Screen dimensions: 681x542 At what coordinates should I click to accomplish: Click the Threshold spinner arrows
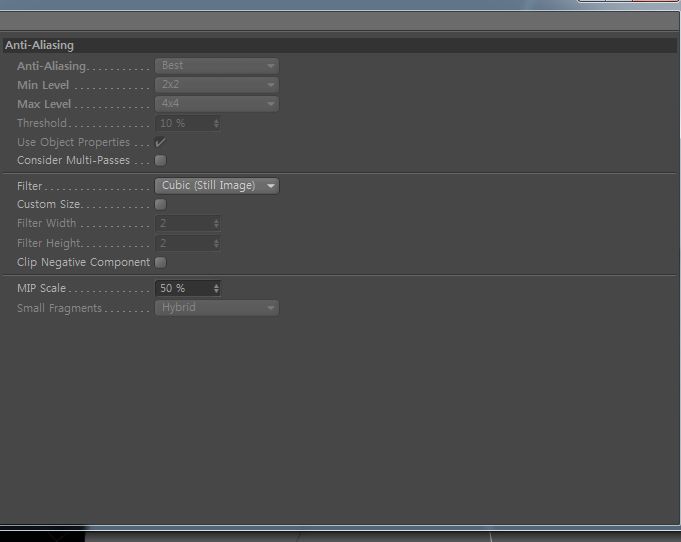click(x=216, y=124)
